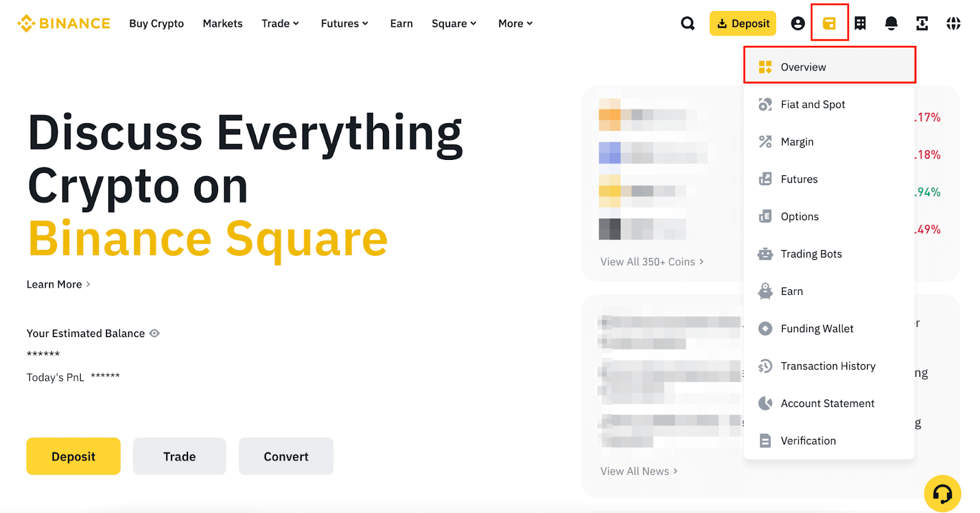Click the Binance logo
Screen dimensions: 980x513
[x=64, y=23]
